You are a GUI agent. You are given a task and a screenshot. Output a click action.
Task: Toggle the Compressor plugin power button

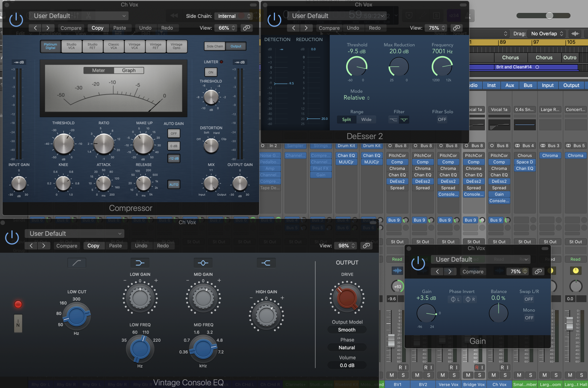pos(16,20)
